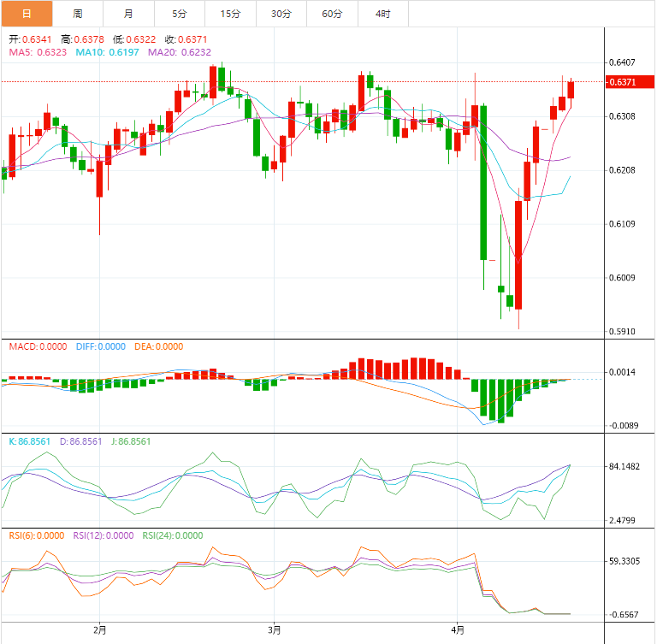The width and height of the screenshot is (657, 644).
Task: Click the MA5 legend label
Action: point(38,52)
